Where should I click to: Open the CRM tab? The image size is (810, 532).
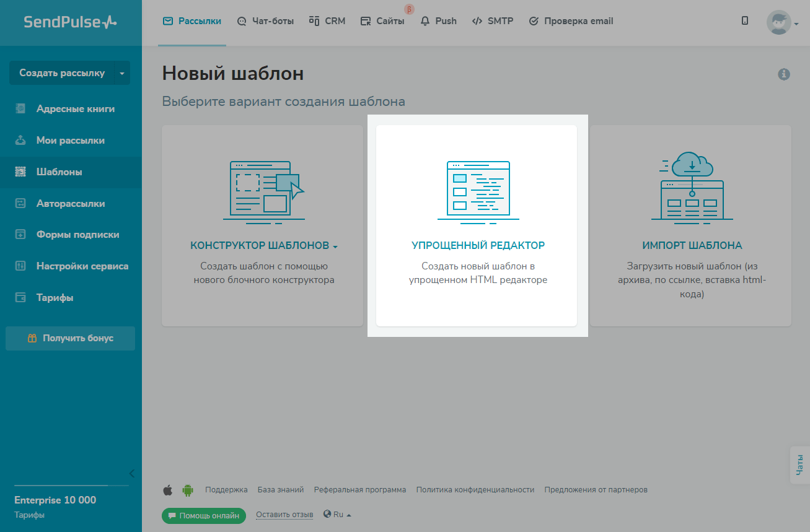(327, 21)
